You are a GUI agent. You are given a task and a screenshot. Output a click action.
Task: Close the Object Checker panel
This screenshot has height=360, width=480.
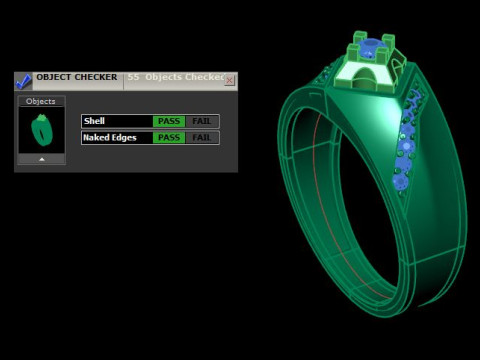pyautogui.click(x=229, y=80)
